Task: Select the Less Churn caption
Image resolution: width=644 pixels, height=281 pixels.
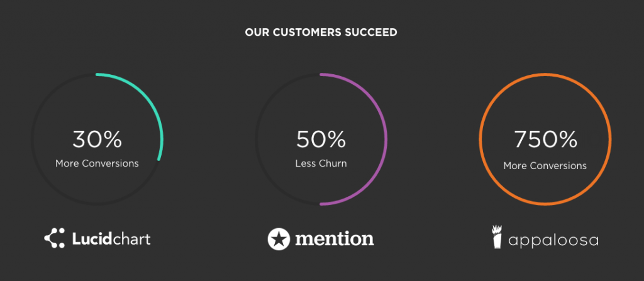Action: tap(321, 163)
